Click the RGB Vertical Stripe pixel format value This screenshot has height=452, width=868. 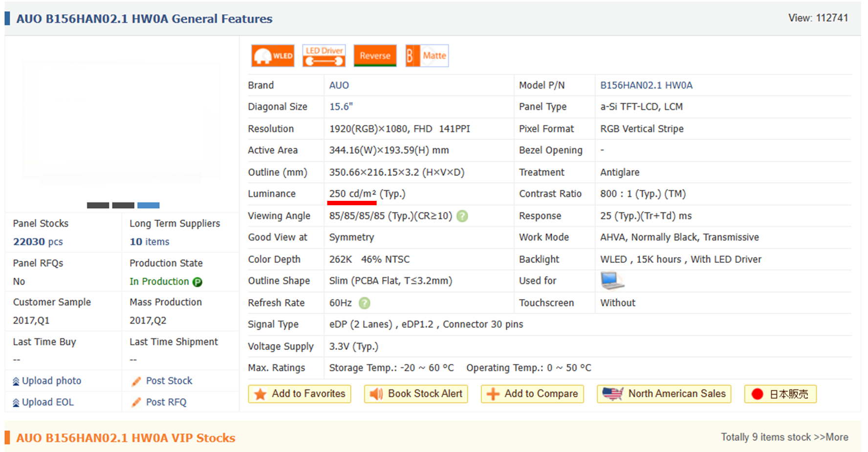click(x=642, y=129)
